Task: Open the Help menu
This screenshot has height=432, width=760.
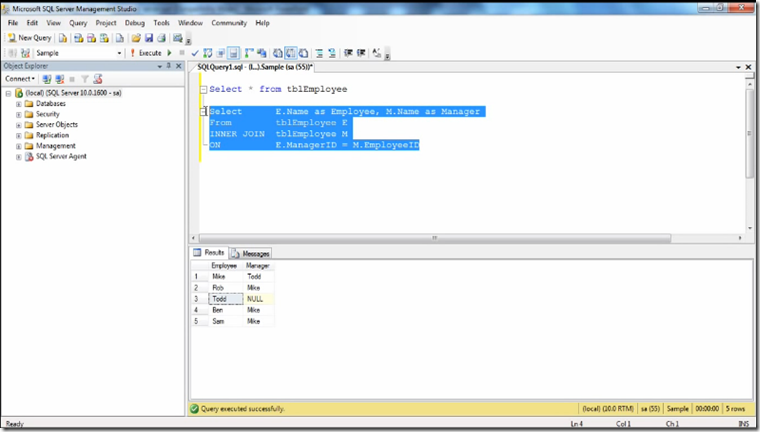Action: point(262,23)
